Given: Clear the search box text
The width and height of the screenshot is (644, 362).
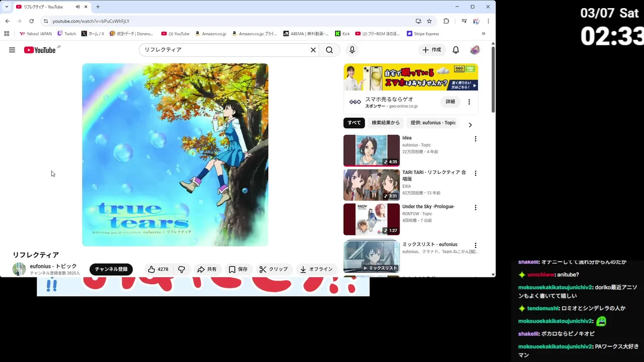Looking at the screenshot, I should pyautogui.click(x=313, y=50).
